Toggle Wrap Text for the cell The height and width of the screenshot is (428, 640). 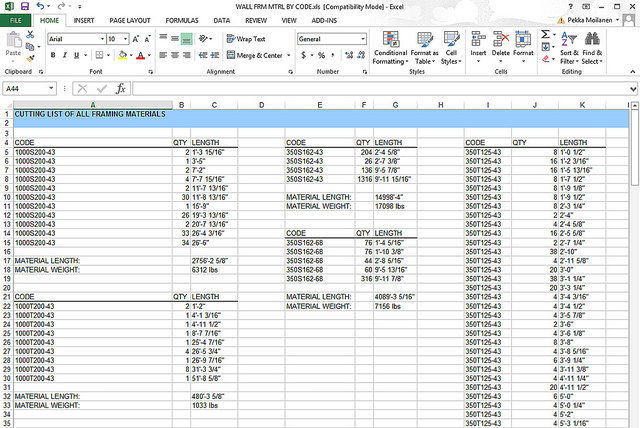pyautogui.click(x=239, y=39)
